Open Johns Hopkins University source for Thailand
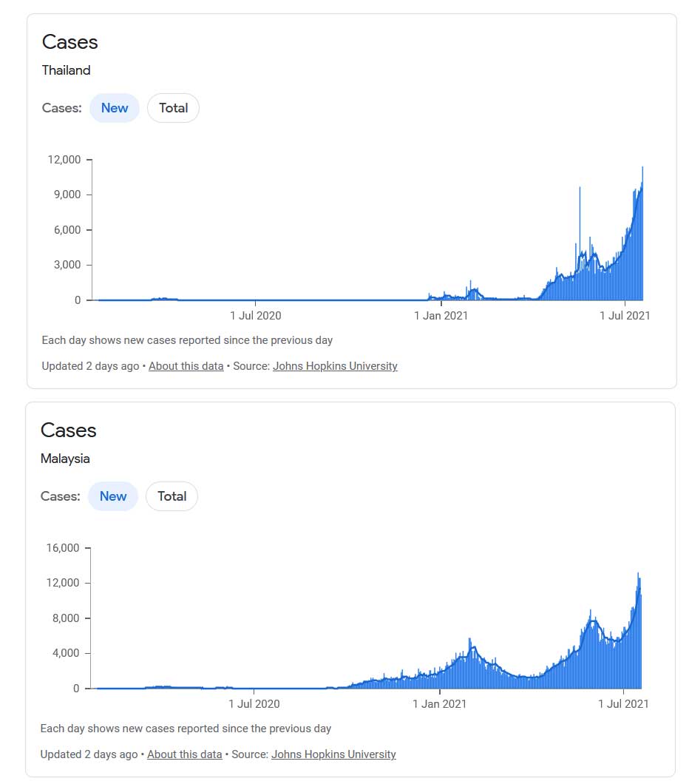 point(335,366)
